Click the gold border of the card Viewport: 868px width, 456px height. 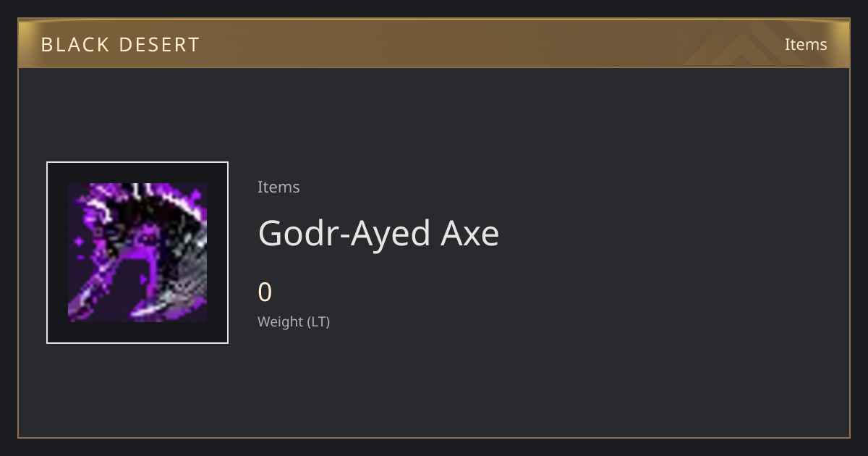18,253
